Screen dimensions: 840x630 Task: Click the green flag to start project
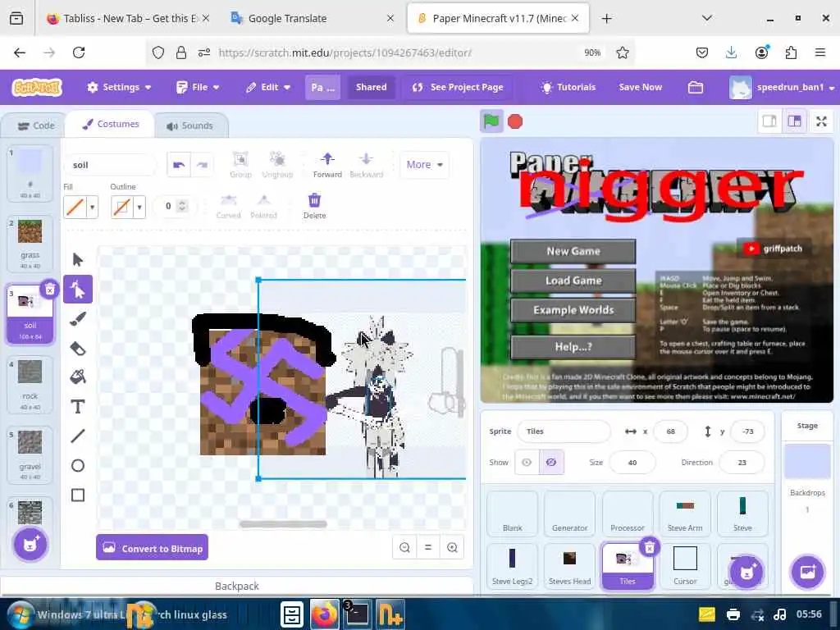(x=491, y=121)
